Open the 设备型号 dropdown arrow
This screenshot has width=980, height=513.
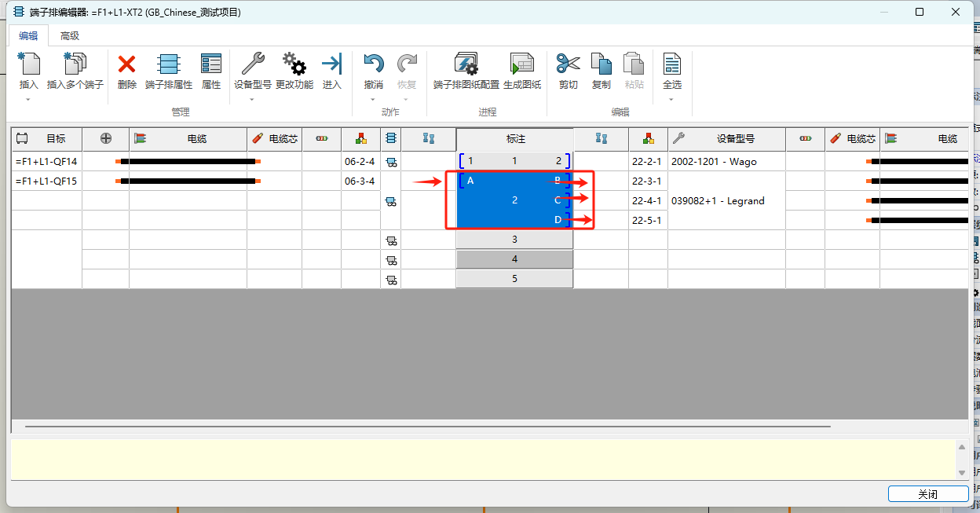[252, 99]
